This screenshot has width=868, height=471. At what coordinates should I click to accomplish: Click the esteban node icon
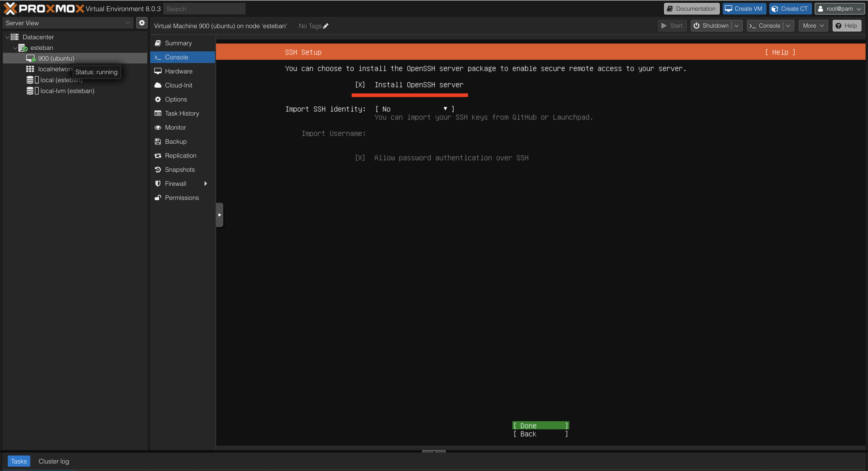point(23,47)
